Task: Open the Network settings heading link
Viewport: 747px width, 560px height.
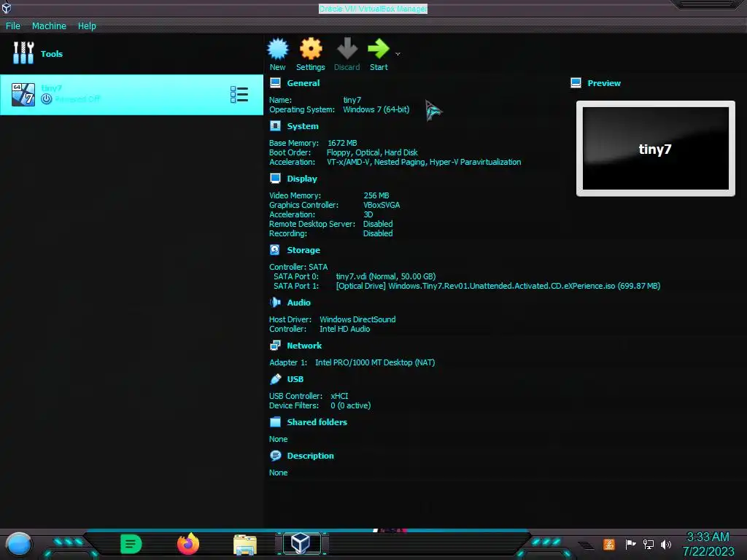Action: pos(304,346)
